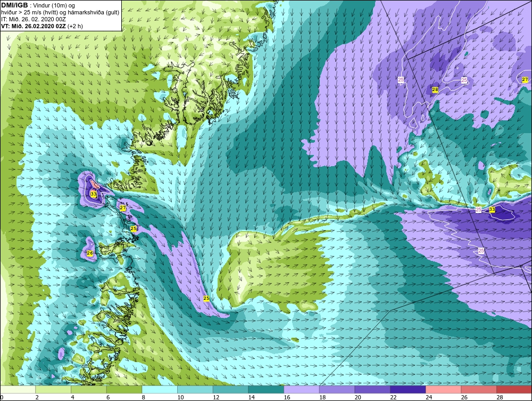The height and width of the screenshot is (401, 532).
Task: Click the scale number 12 under color bar
Action: pyautogui.click(x=216, y=397)
